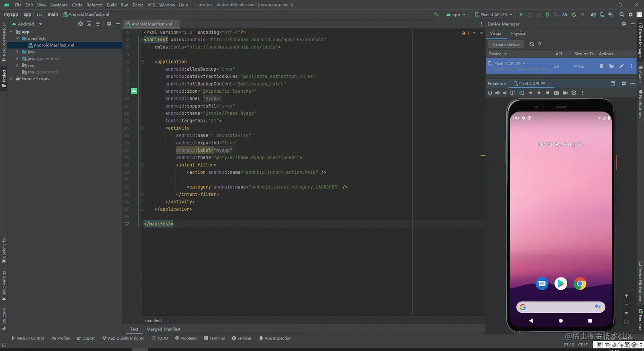644x351 pixels.
Task: Start debugging with the green bug icon
Action: [547, 14]
